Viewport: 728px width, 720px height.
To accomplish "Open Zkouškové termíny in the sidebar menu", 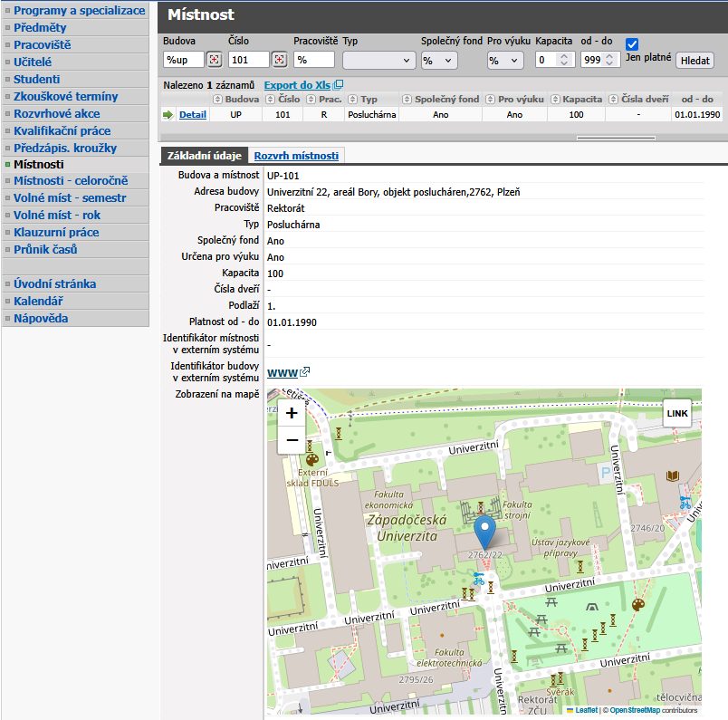I will [x=65, y=97].
